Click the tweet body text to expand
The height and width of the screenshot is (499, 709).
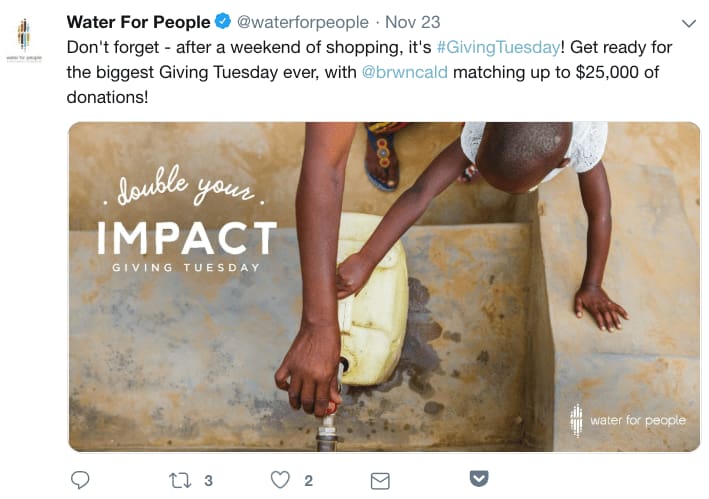[369, 72]
